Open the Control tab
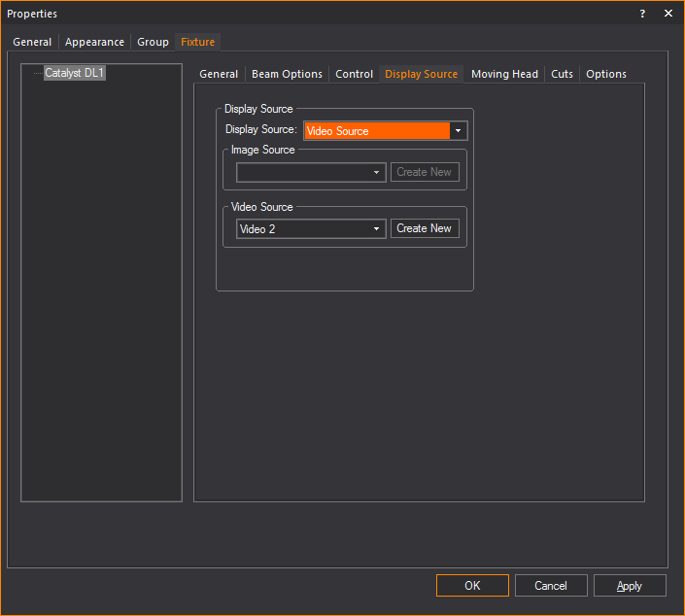685x616 pixels. (x=354, y=74)
